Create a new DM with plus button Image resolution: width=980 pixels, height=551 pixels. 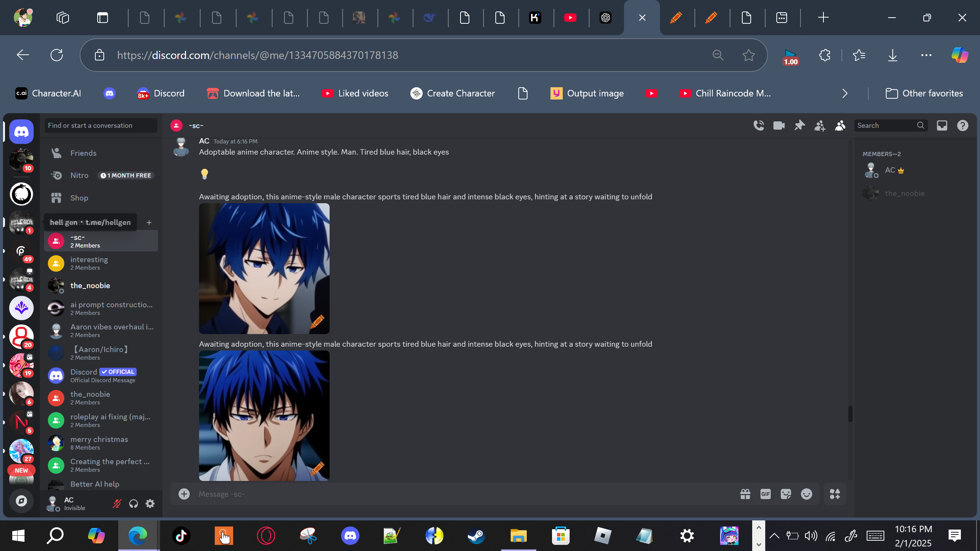149,222
